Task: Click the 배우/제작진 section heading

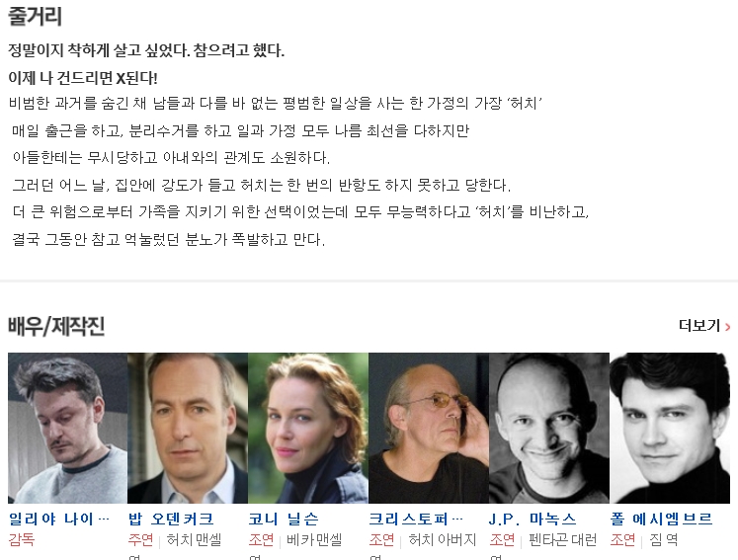Action: (x=56, y=326)
